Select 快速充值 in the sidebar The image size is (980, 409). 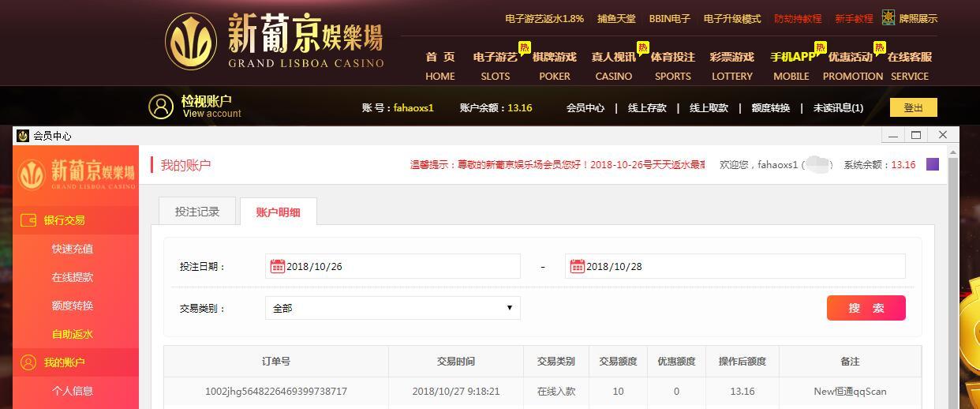73,249
